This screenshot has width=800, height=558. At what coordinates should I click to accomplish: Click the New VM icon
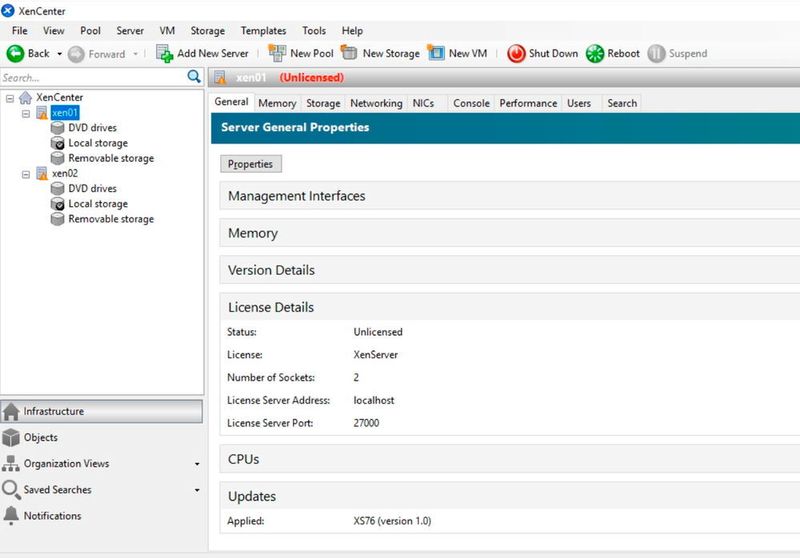pos(436,53)
